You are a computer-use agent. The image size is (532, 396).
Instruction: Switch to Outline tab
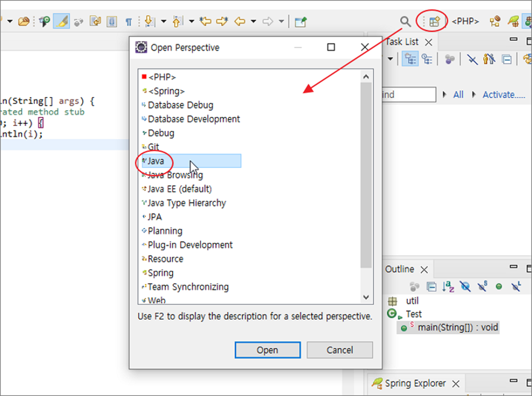400,269
